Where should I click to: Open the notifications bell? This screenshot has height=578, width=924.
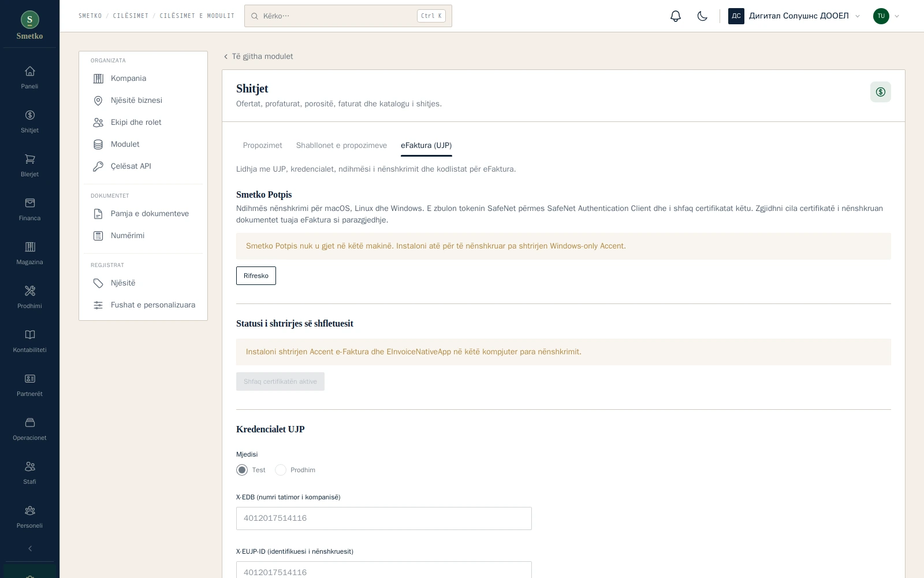pos(676,16)
